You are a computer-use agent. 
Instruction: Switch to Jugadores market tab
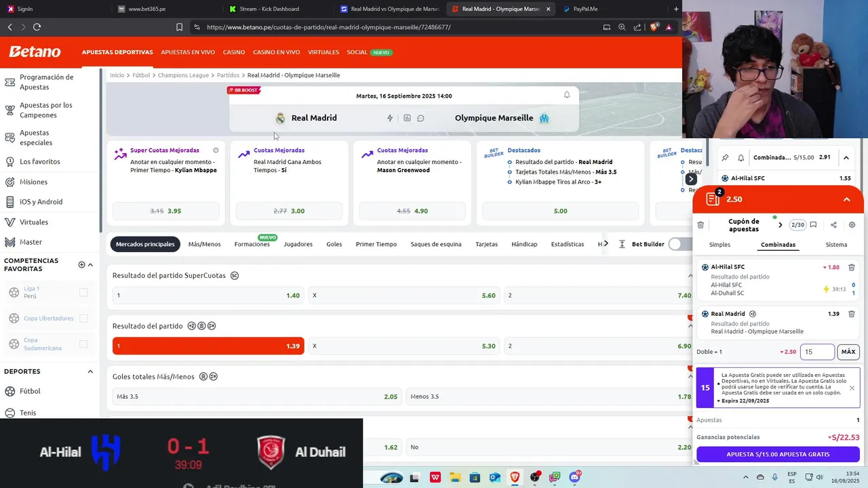298,244
